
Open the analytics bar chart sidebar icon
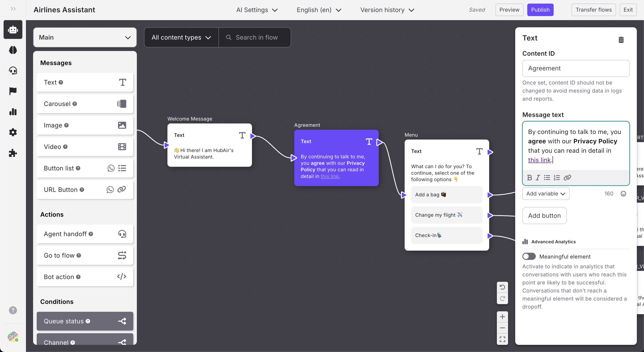click(13, 112)
